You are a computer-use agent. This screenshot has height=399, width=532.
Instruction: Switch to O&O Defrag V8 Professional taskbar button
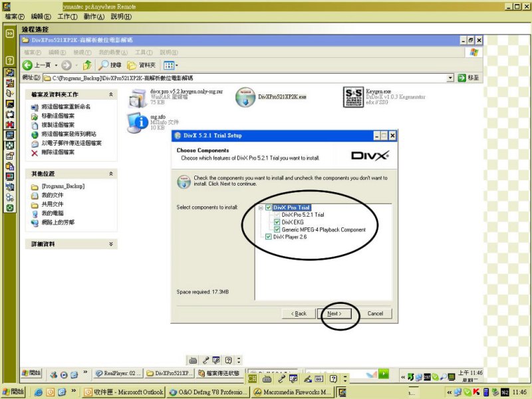click(x=208, y=392)
